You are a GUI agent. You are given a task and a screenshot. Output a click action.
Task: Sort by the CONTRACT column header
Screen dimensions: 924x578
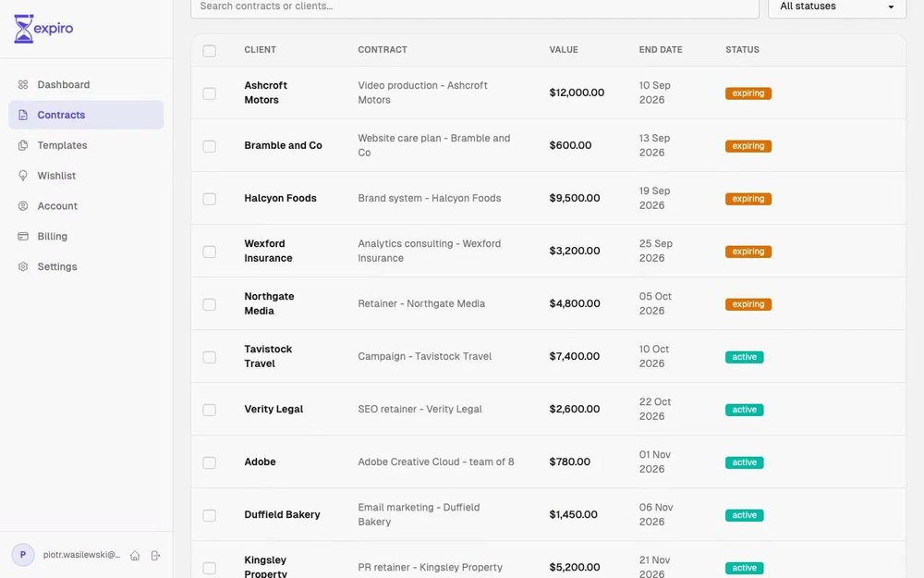pos(383,50)
